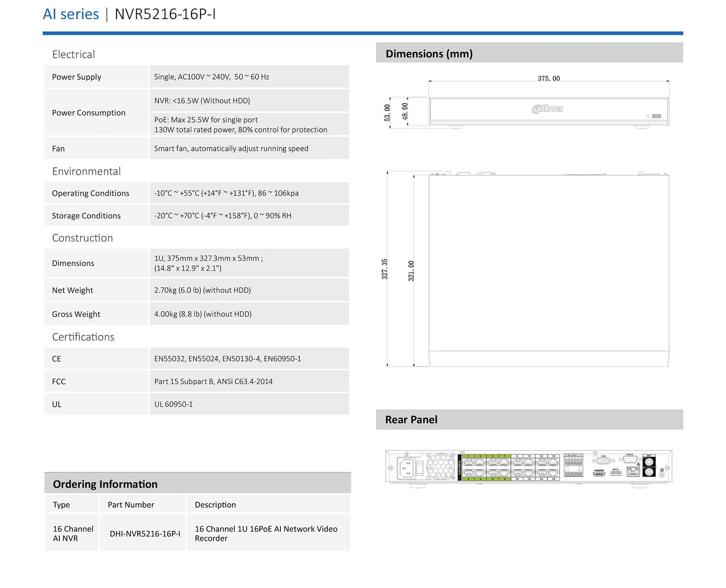This screenshot has height=588, width=726.
Task: Click the 375.00 width dimension label
Action: point(548,78)
